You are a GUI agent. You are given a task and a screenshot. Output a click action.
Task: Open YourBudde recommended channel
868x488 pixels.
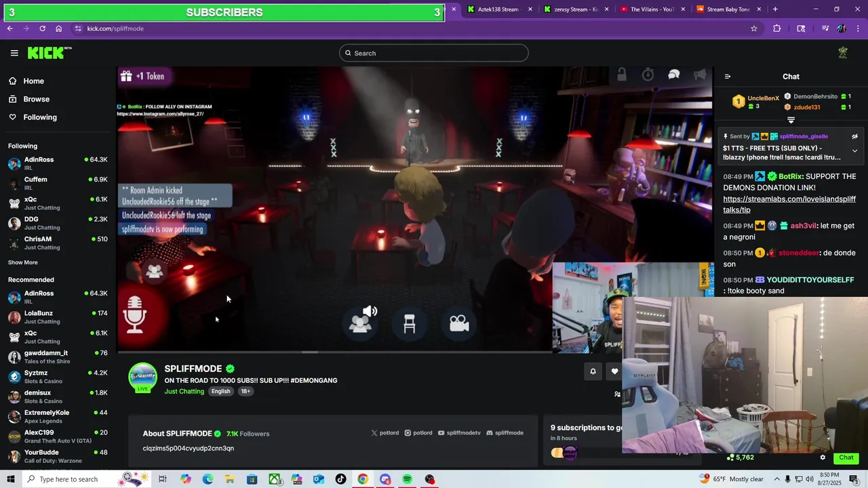pyautogui.click(x=58, y=456)
